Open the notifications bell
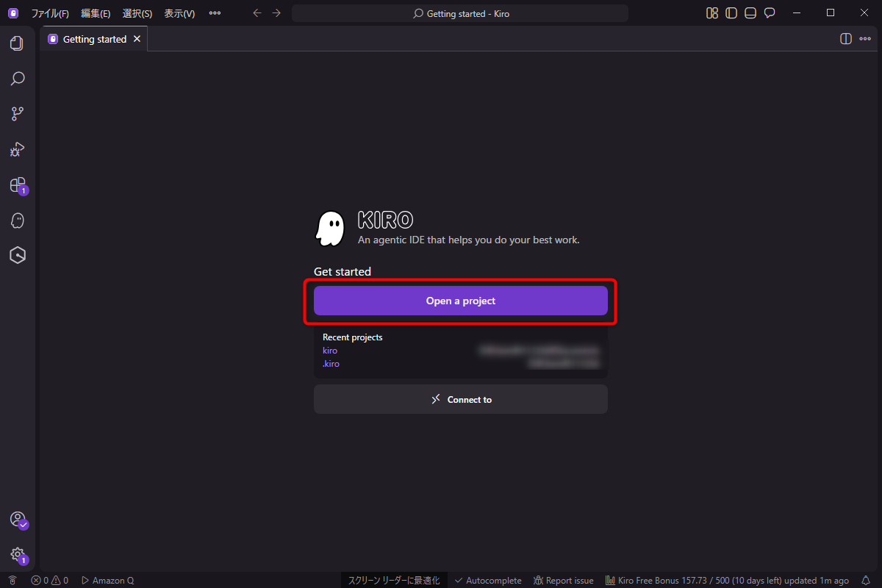Screen dimensions: 882x588 [x=866, y=581]
